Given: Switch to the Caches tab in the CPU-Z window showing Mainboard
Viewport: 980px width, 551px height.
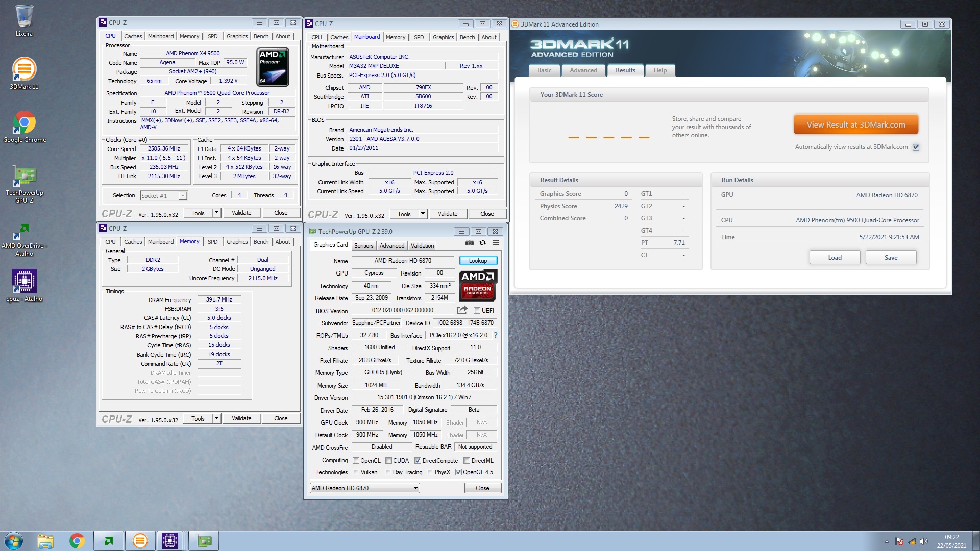Looking at the screenshot, I should point(339,37).
